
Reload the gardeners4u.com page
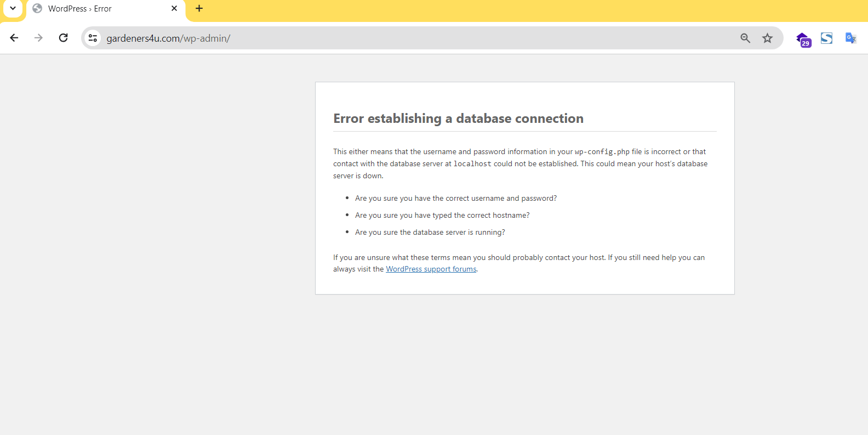click(x=64, y=38)
